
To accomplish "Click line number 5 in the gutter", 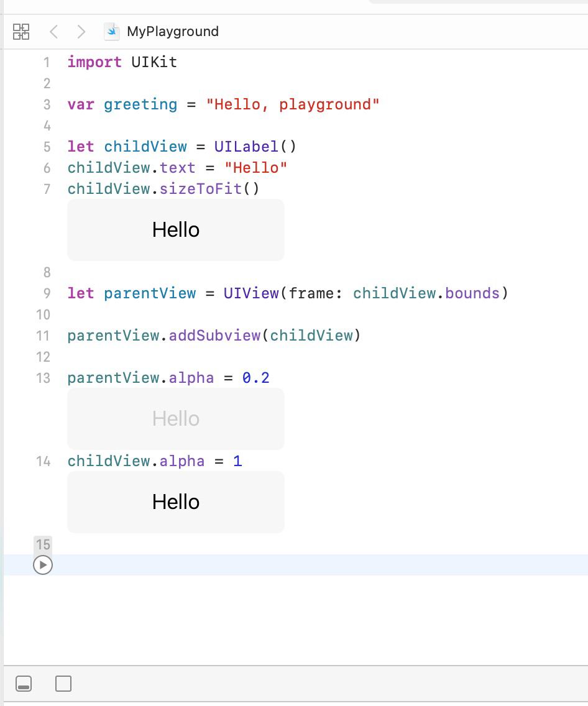I will 47,147.
